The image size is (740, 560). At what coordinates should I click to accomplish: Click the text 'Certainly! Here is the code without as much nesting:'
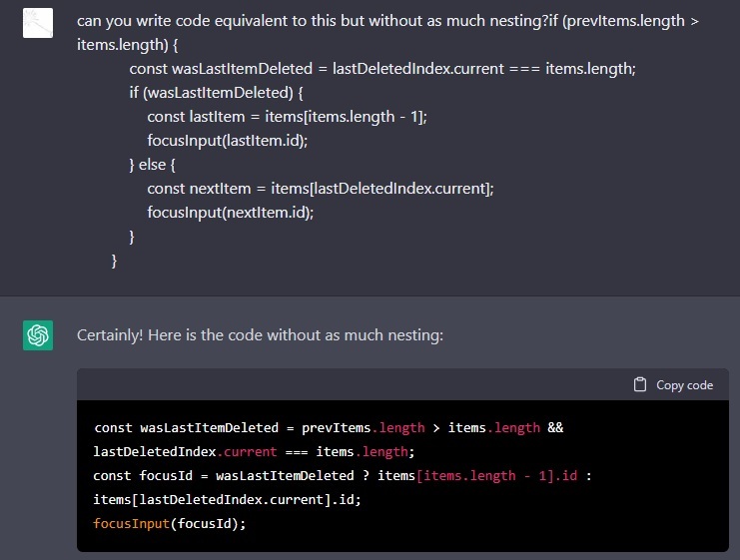pyautogui.click(x=260, y=335)
